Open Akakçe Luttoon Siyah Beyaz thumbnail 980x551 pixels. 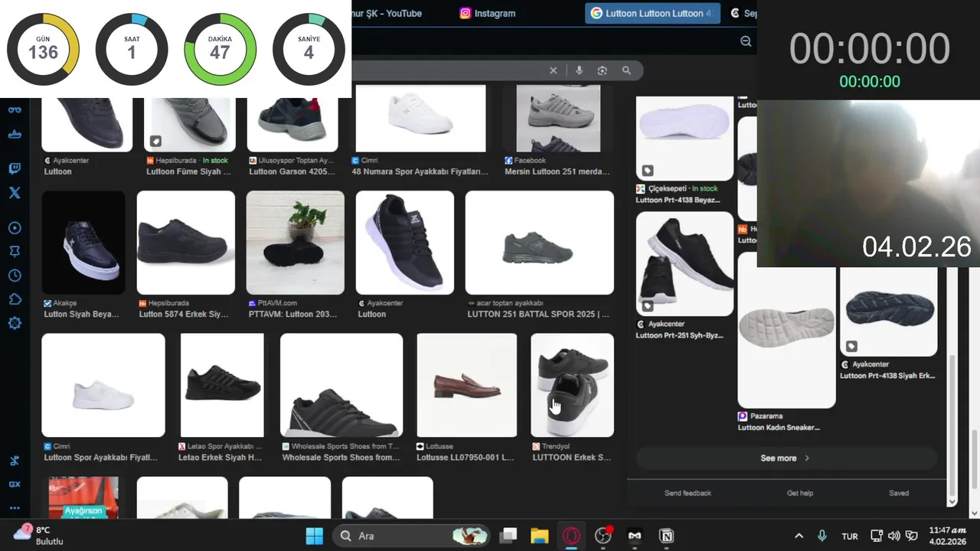[83, 243]
